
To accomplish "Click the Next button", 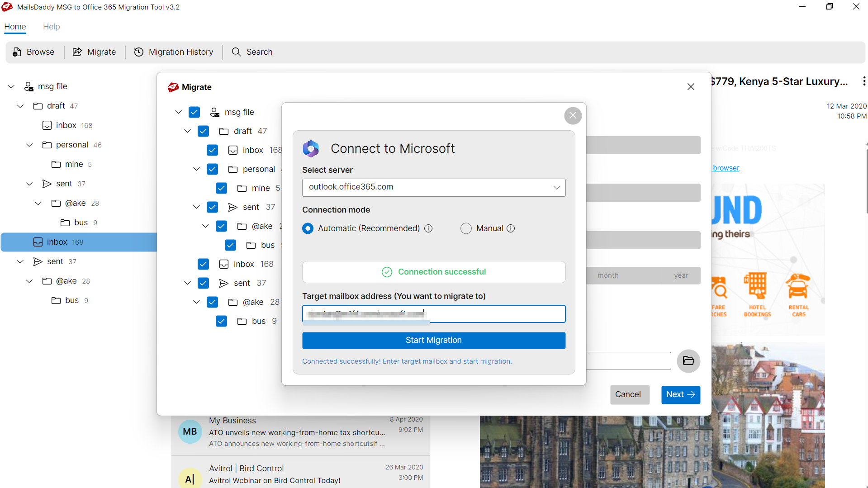I will [x=680, y=394].
